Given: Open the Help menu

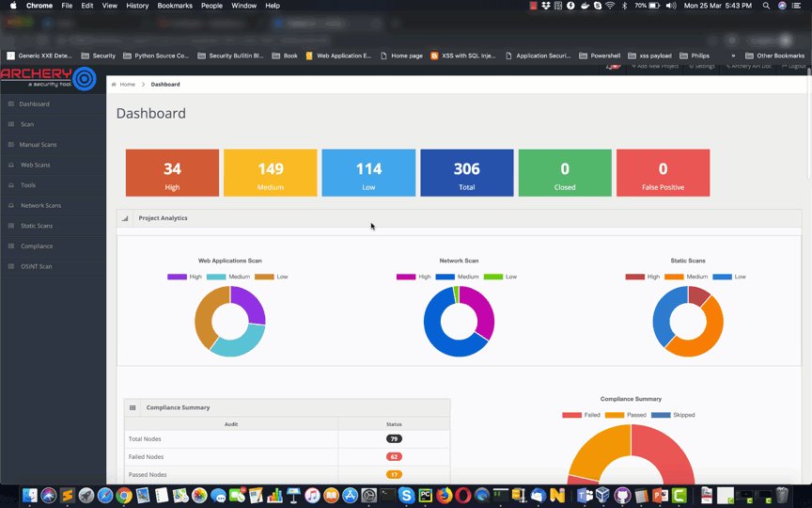Looking at the screenshot, I should tap(273, 6).
